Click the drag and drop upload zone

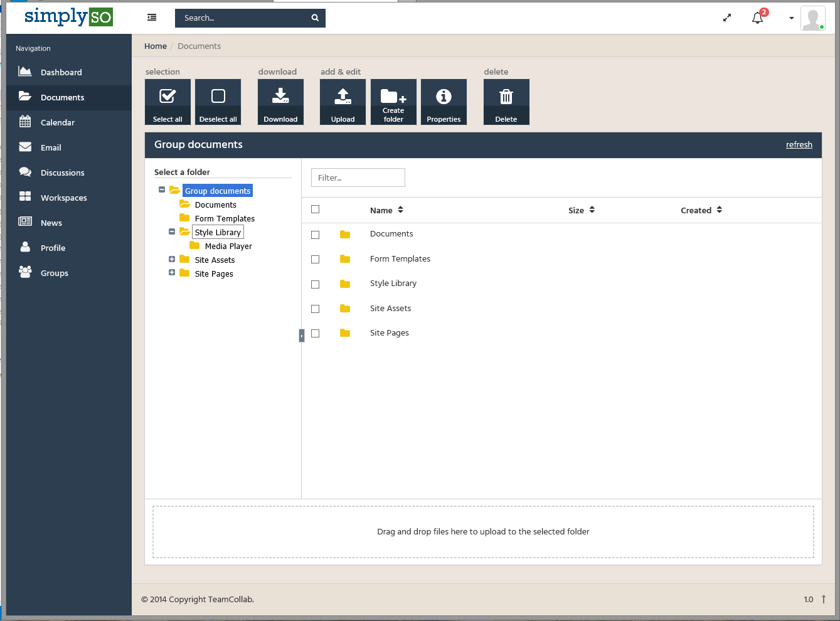point(483,532)
